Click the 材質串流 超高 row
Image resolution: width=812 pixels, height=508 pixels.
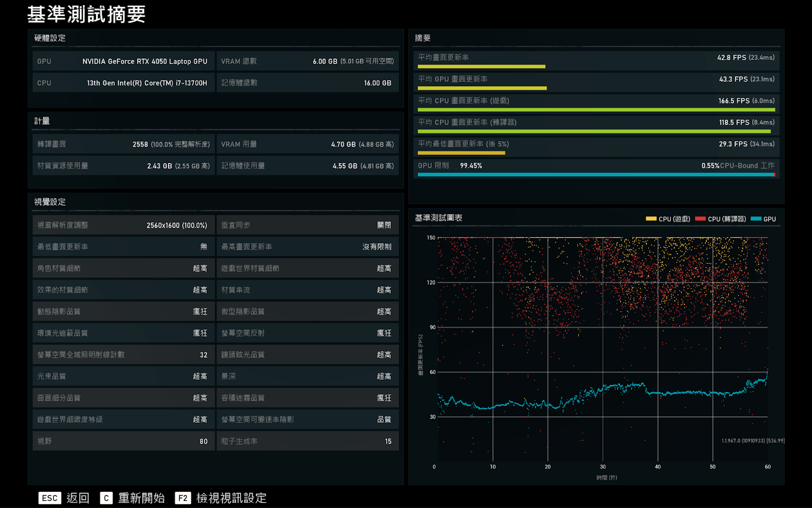coord(308,290)
